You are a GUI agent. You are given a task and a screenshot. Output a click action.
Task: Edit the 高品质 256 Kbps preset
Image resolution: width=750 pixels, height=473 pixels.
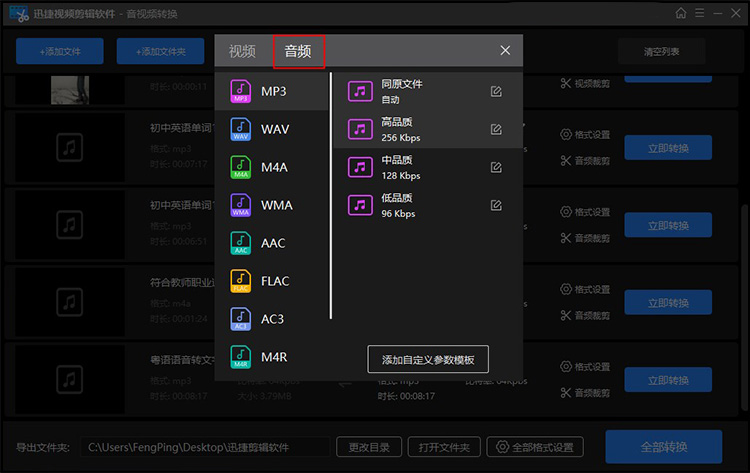(x=496, y=129)
